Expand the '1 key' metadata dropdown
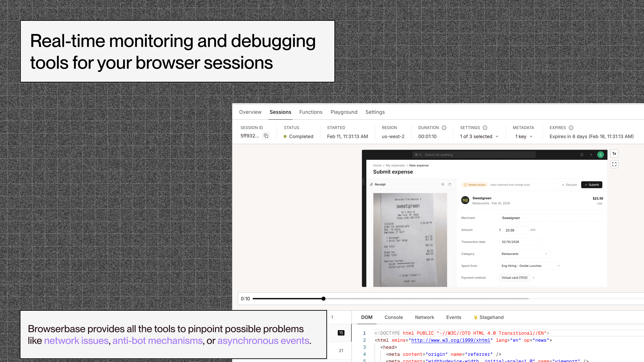The height and width of the screenshot is (362, 644). pyautogui.click(x=524, y=136)
